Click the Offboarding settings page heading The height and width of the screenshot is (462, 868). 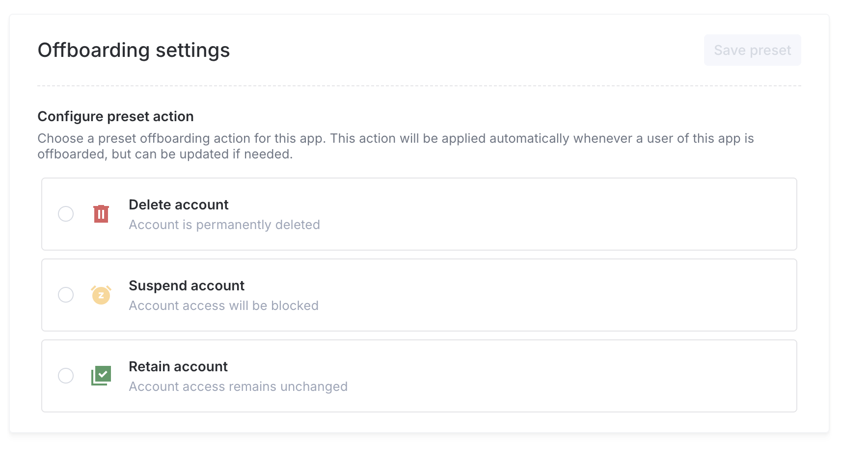tap(134, 50)
